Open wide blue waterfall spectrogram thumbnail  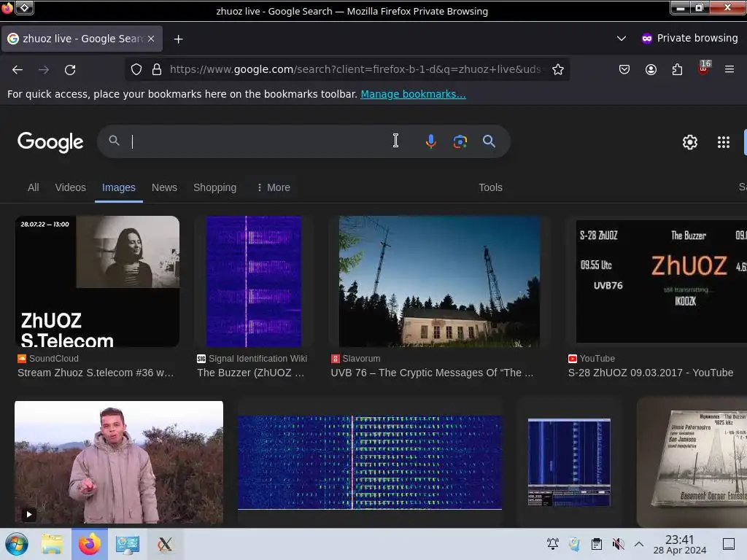point(370,462)
